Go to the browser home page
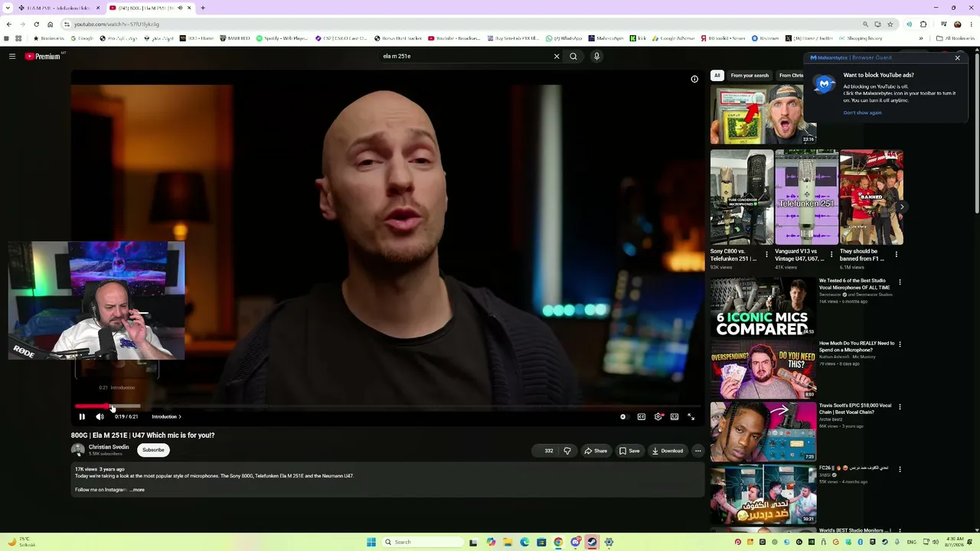Image resolution: width=980 pixels, height=551 pixels. click(x=51, y=24)
